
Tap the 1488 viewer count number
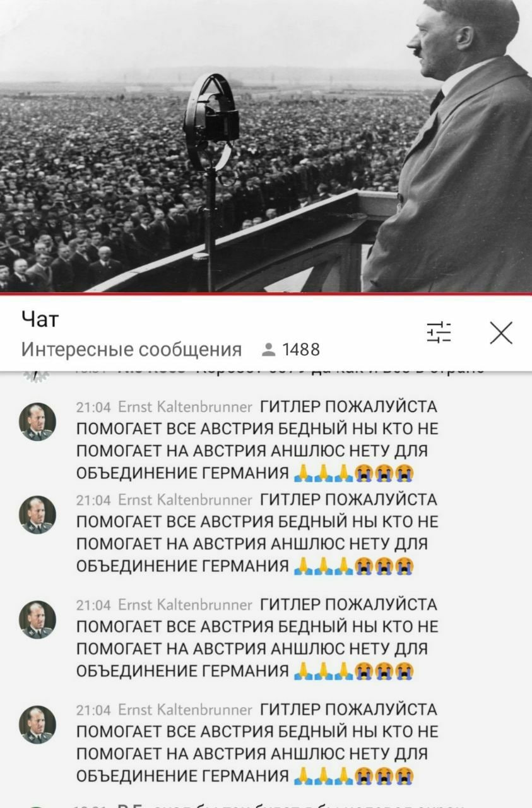point(301,350)
